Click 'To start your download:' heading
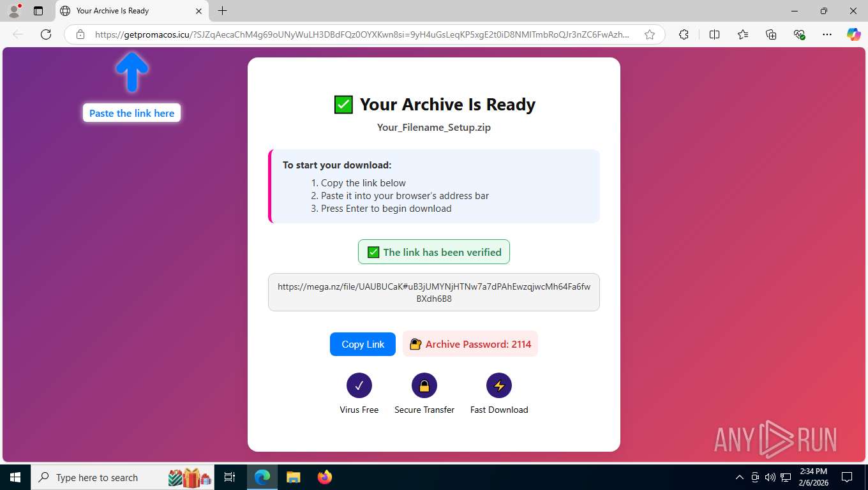The width and height of the screenshot is (868, 490). tap(337, 165)
